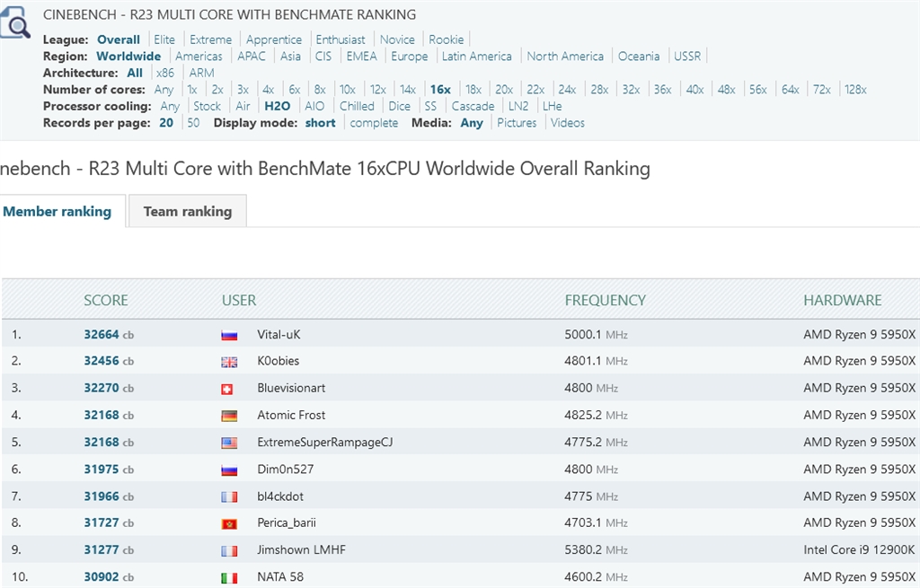This screenshot has height=588, width=920.
Task: Switch to the Team ranking tab
Action: (187, 211)
